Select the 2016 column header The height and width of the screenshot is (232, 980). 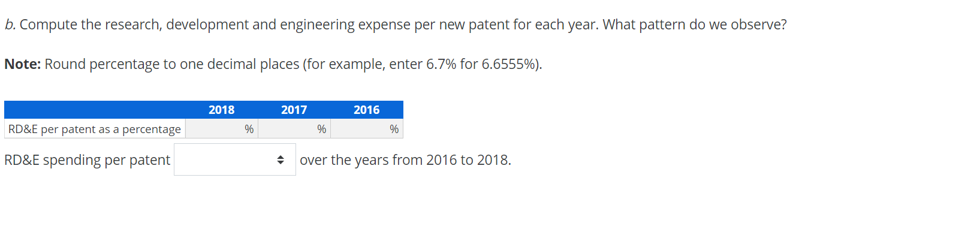(367, 110)
